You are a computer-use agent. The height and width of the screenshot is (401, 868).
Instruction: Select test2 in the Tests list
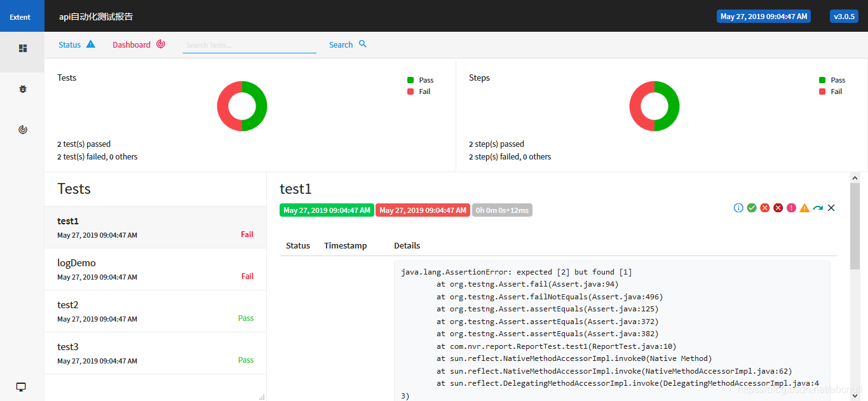tap(155, 311)
